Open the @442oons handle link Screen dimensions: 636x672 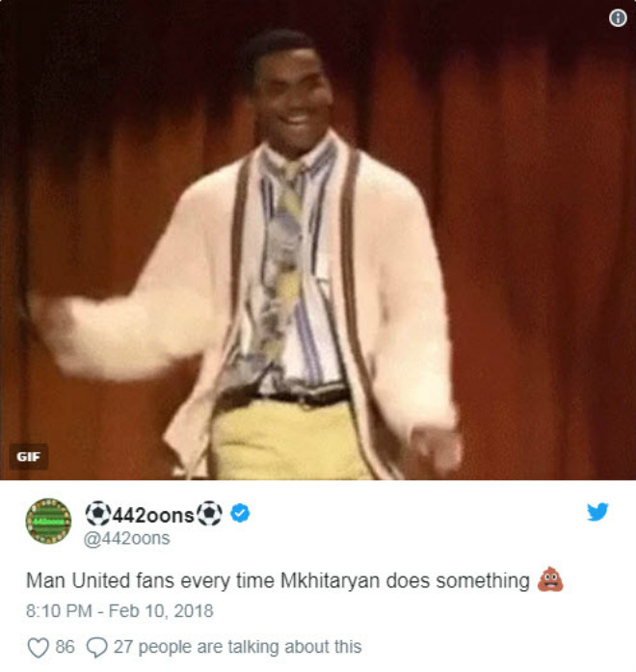coord(127,538)
